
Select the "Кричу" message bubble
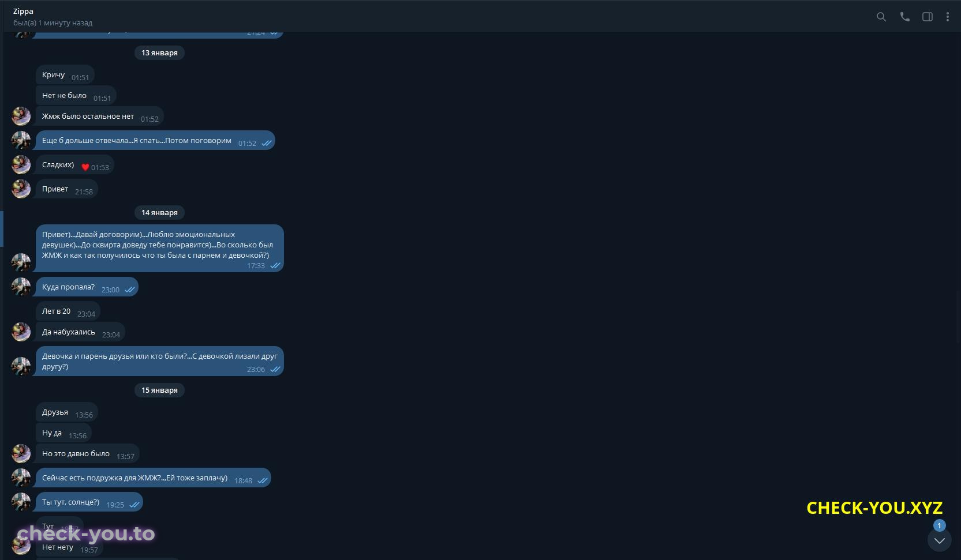(65, 75)
